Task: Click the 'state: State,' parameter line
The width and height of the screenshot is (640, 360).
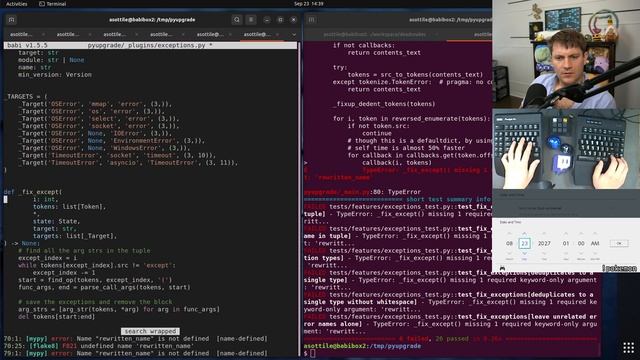Action: pyautogui.click(x=57, y=221)
